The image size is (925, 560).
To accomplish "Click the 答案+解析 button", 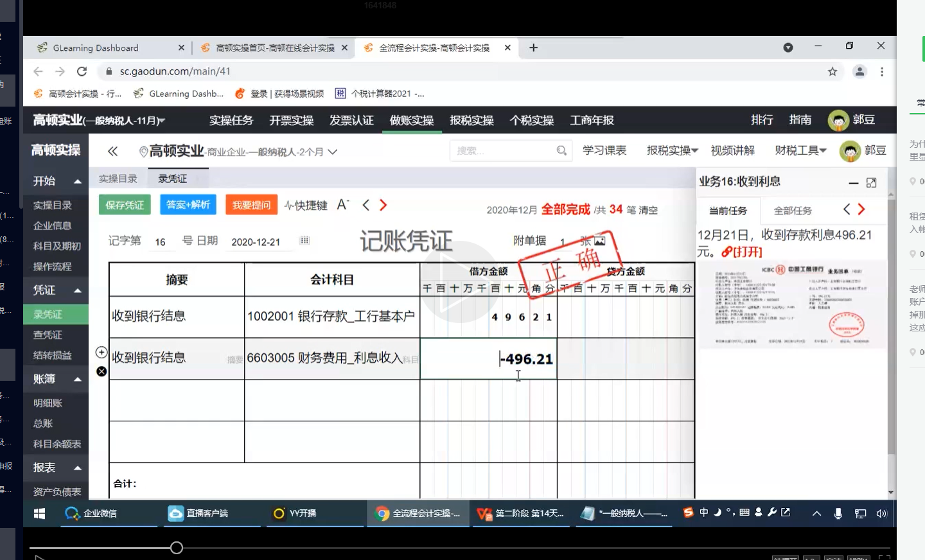I will click(x=188, y=205).
